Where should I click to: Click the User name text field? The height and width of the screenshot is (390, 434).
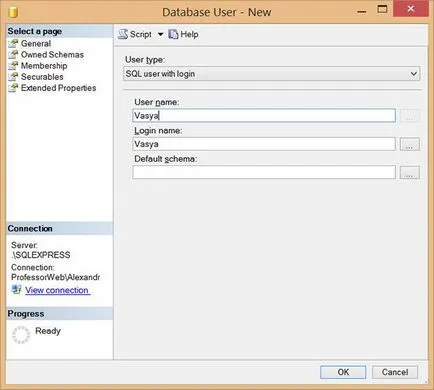264,116
